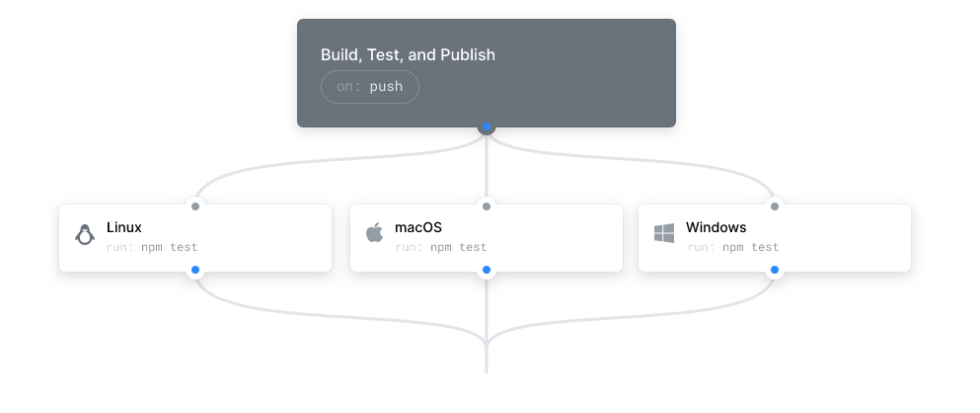Click the Windows logo icon
Screen dimensions: 980x413
664,234
